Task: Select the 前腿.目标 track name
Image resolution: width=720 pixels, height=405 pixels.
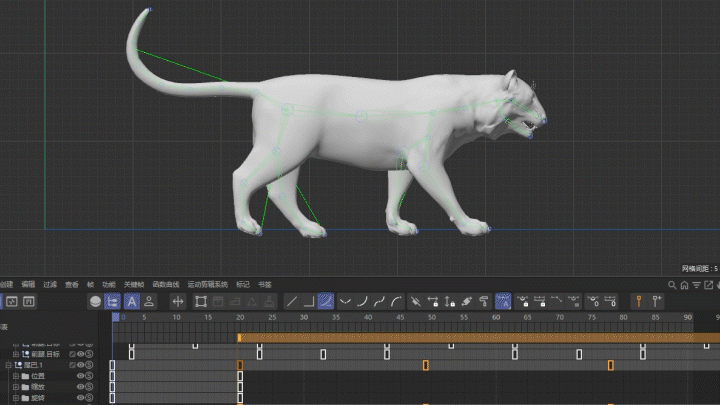Action: click(x=46, y=354)
